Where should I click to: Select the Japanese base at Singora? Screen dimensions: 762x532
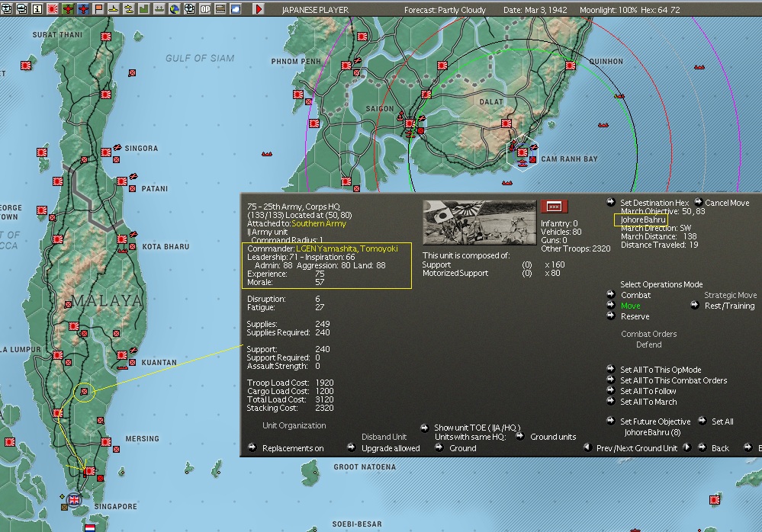click(x=106, y=152)
